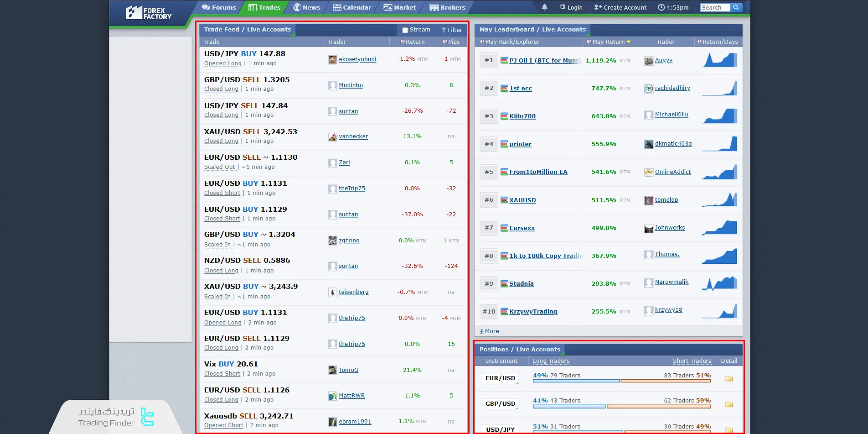868x434 pixels.
Task: Open the Calendar tab
Action: (x=352, y=7)
